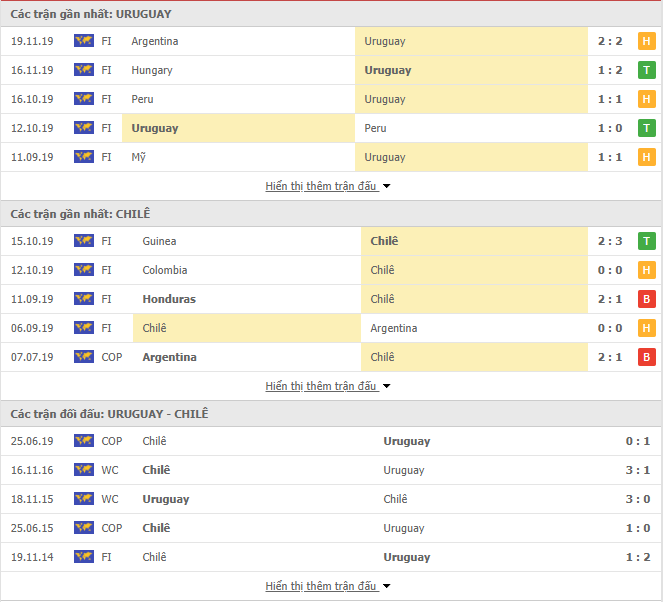
Task: Click green T badge for Hungary–Uruguay result
Action: pyautogui.click(x=647, y=70)
